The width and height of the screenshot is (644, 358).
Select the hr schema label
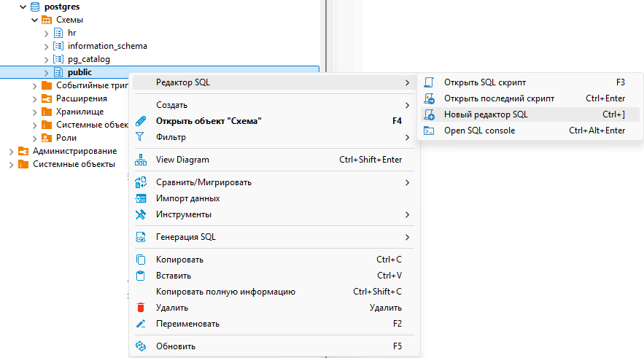[x=72, y=33]
